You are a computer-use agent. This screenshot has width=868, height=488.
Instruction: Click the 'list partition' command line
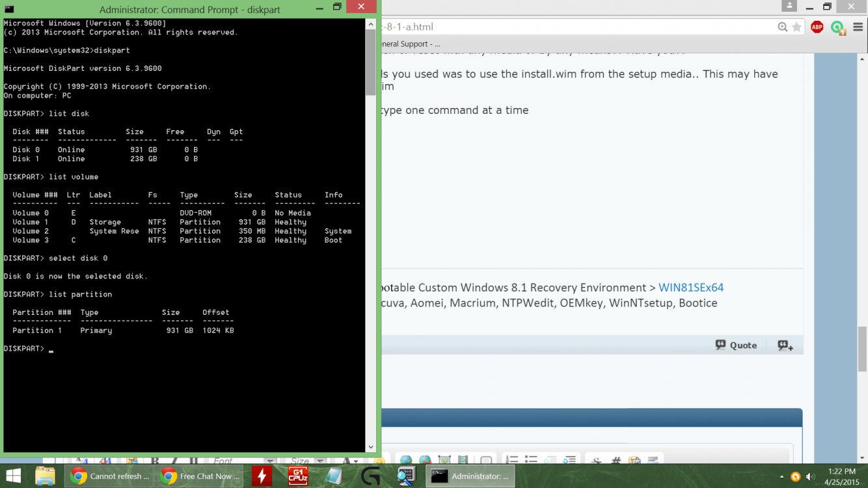tap(58, 295)
